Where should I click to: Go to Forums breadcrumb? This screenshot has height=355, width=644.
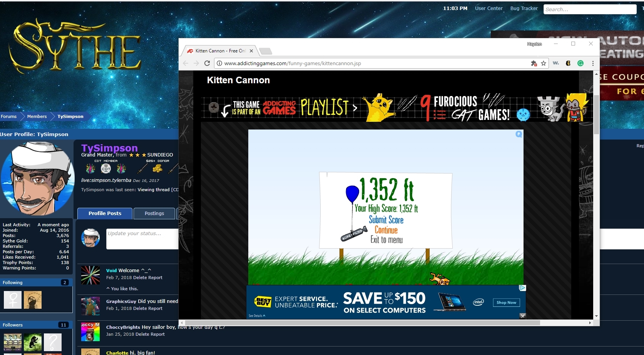(8, 116)
